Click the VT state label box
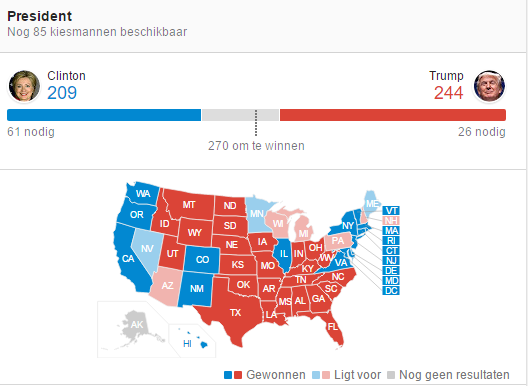528x386 pixels. coord(391,211)
